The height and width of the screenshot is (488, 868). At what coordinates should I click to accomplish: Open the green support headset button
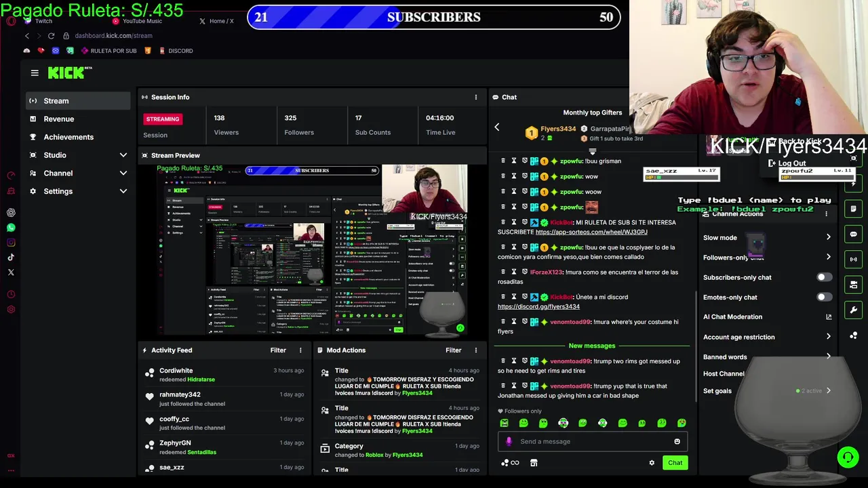[848, 457]
